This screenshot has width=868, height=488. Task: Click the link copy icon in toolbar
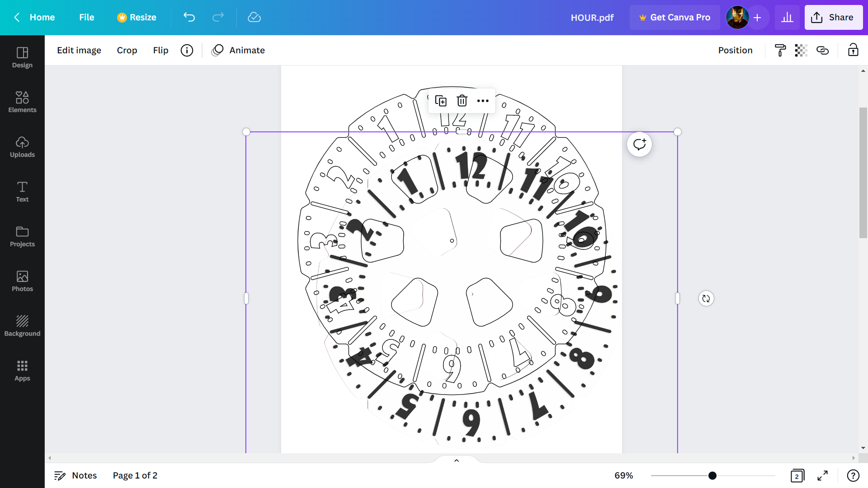(x=823, y=50)
